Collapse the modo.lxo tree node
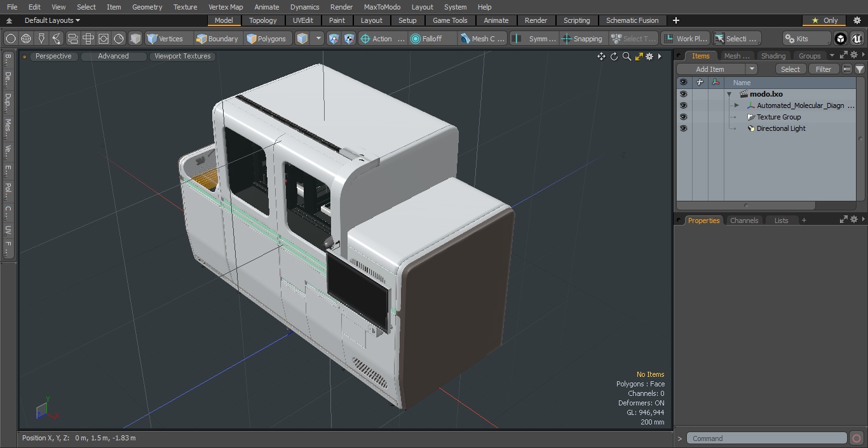 729,94
